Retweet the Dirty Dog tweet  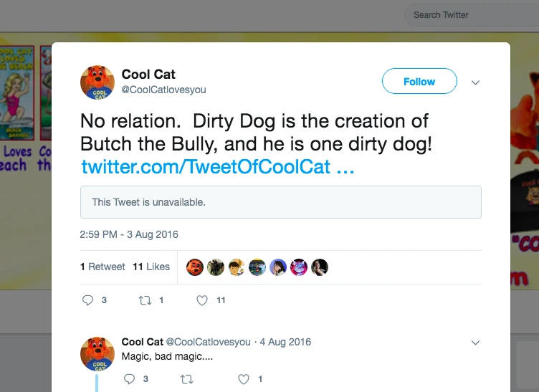[x=144, y=300]
